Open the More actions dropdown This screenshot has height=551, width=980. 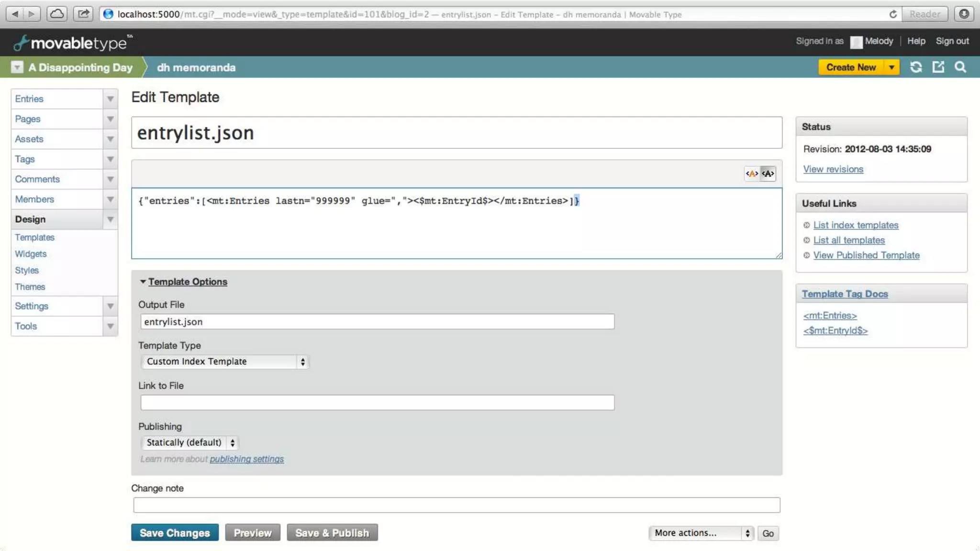click(701, 533)
